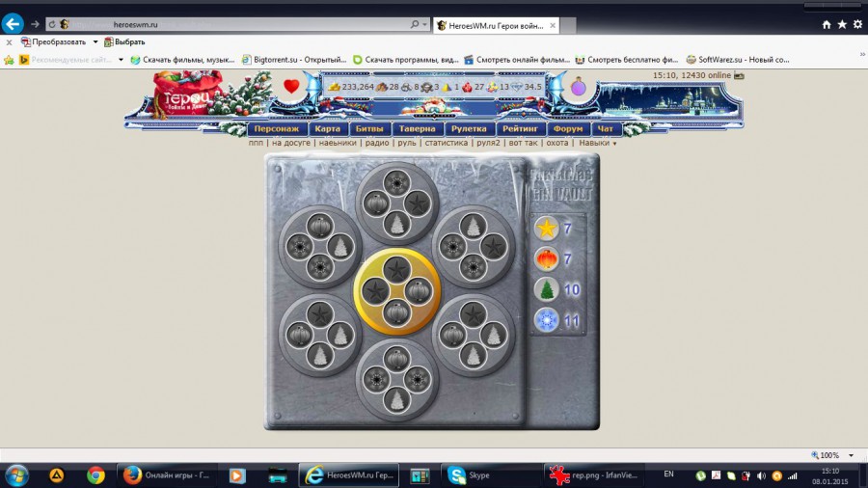
Task: Open the 'Смотреть онлайн фильм...' bookmark
Action: [x=517, y=60]
